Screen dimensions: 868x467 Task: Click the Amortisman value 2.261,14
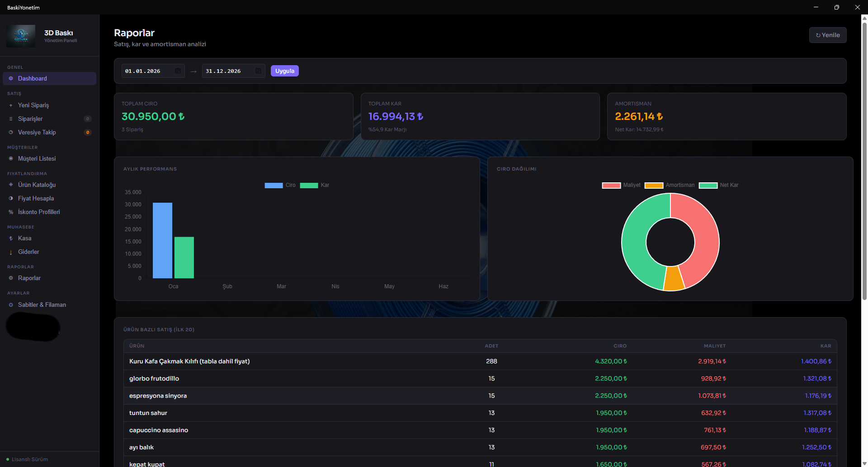(639, 116)
